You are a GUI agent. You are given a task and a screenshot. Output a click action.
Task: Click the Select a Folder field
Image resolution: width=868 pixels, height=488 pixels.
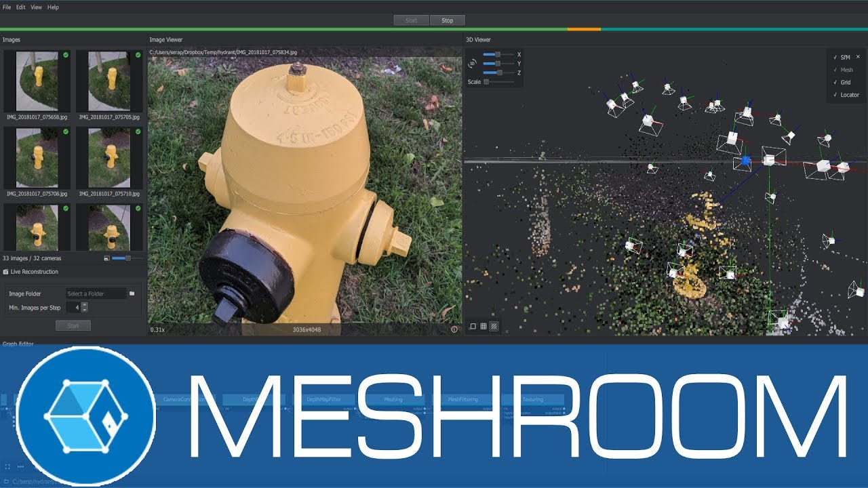[96, 293]
